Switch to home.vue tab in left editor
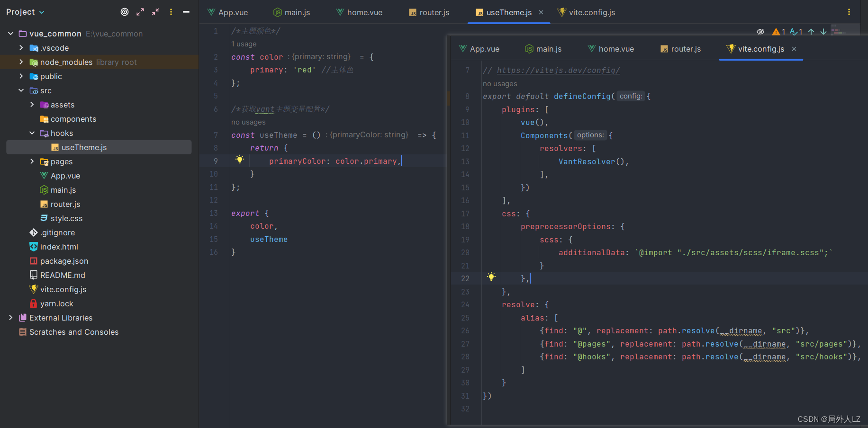The image size is (868, 428). tap(359, 12)
